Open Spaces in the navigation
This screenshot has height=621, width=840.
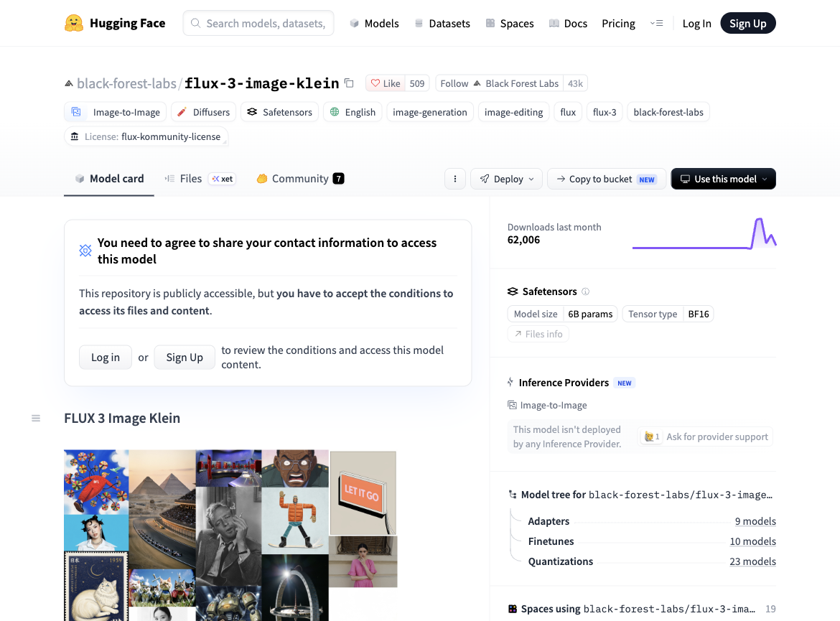point(510,23)
